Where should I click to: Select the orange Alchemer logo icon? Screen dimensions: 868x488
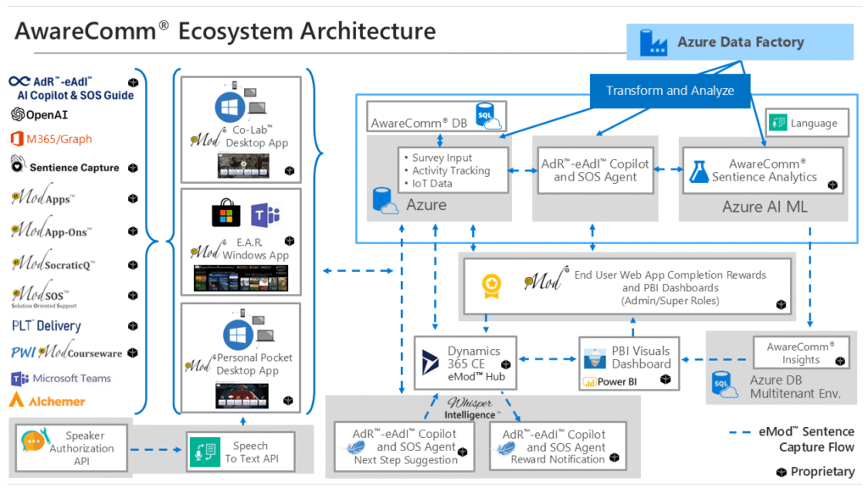click(17, 400)
